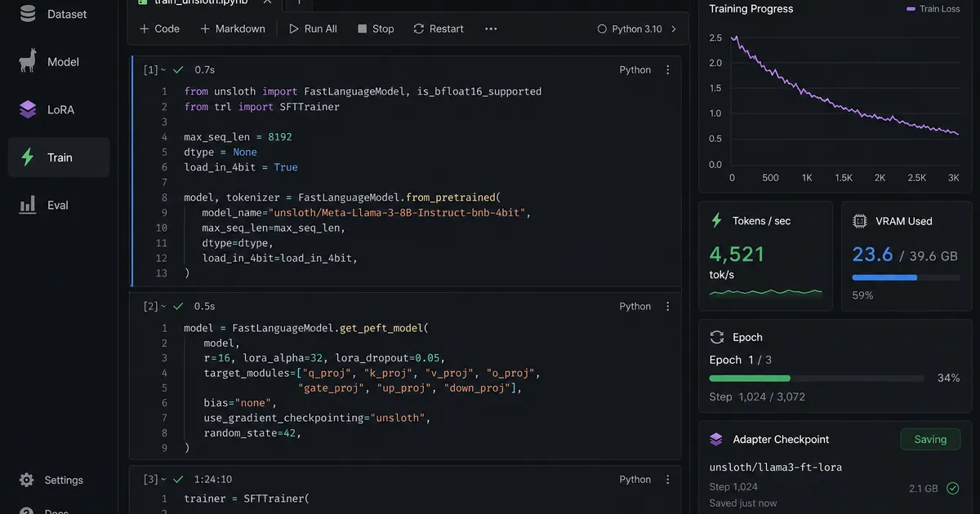Add a new Code cell
The image size is (980, 514).
(159, 29)
